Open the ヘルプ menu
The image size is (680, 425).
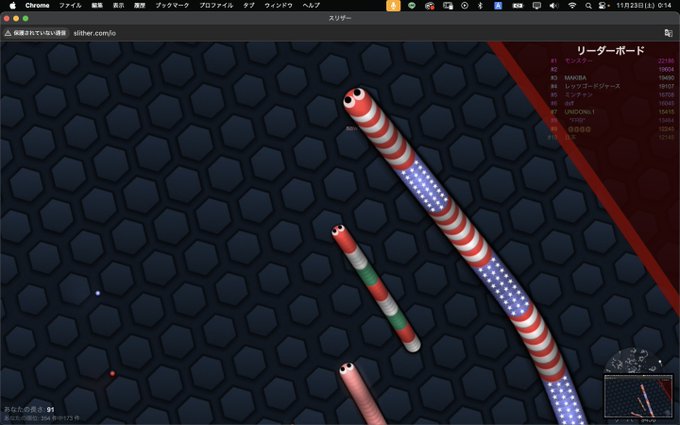pyautogui.click(x=311, y=6)
